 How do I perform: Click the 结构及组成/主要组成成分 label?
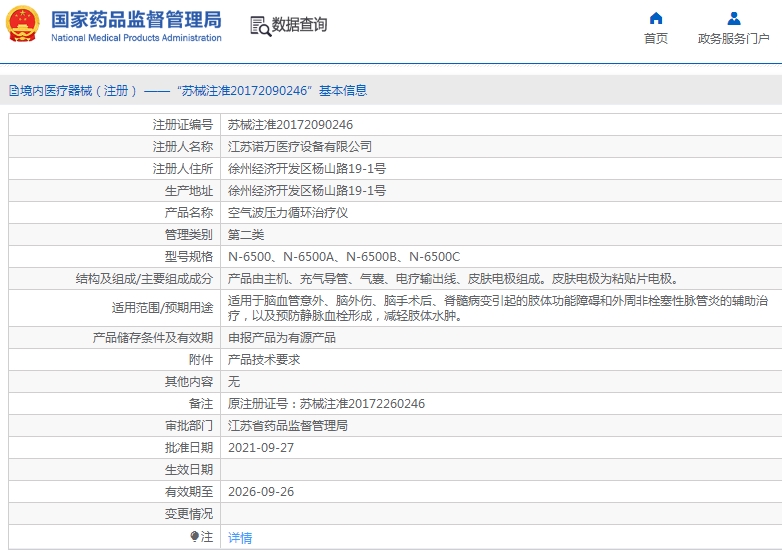click(x=144, y=278)
